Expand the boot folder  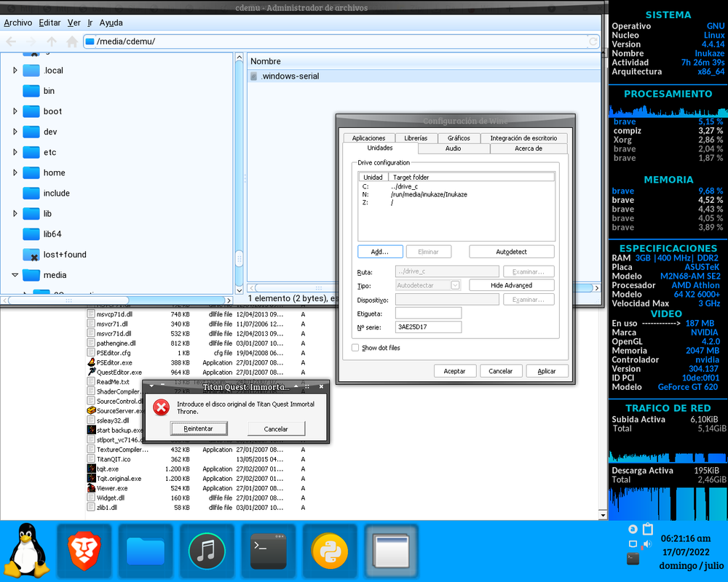tap(15, 111)
